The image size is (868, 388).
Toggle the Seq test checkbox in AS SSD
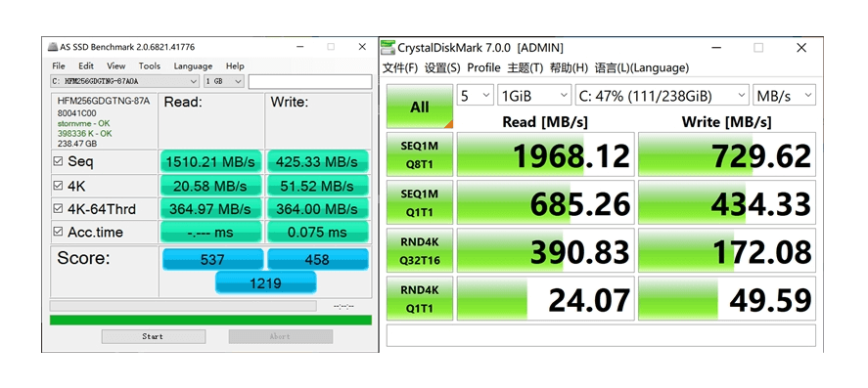click(x=58, y=161)
